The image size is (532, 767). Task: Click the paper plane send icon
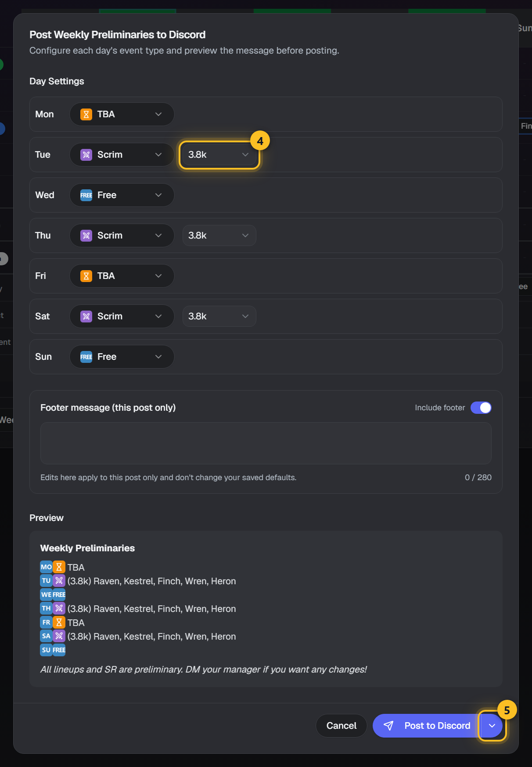[x=388, y=726]
